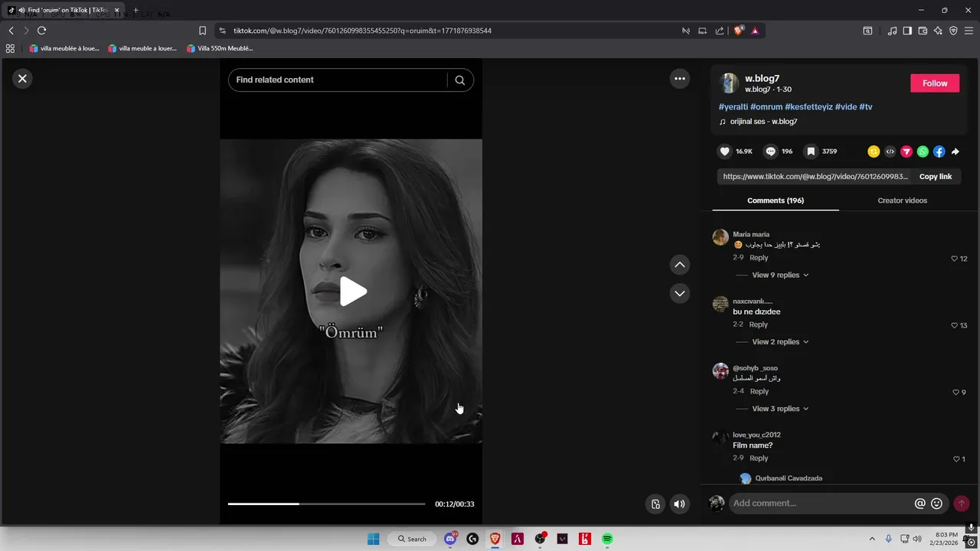Open the emoji picker in comment box

[x=936, y=503]
